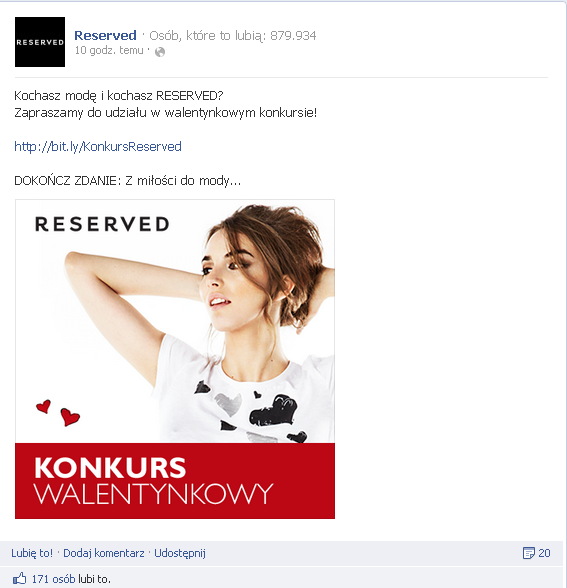
Task: Open the bit.ly/KonkursReserved link
Action: pos(98,147)
